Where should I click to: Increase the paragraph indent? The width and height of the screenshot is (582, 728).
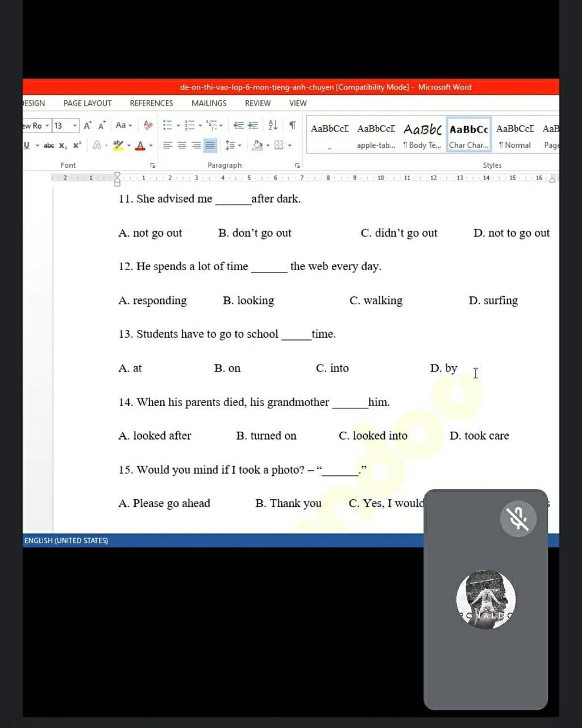point(253,125)
